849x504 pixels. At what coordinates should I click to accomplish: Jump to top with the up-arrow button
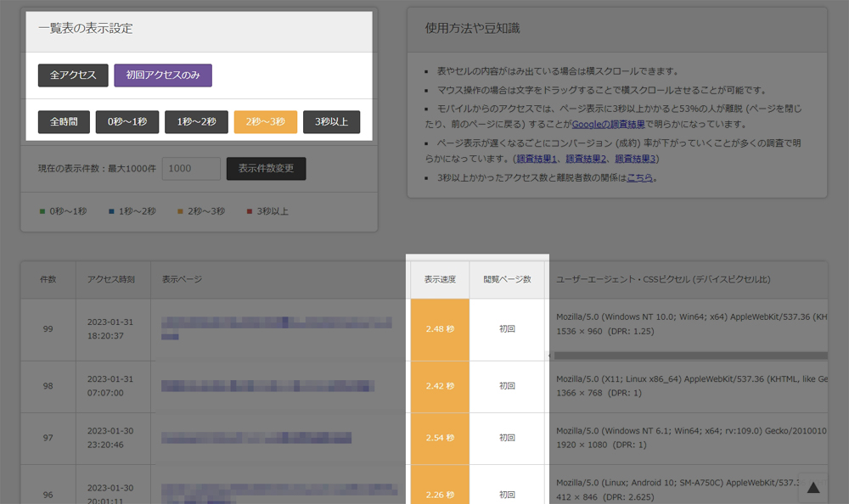[x=813, y=488]
